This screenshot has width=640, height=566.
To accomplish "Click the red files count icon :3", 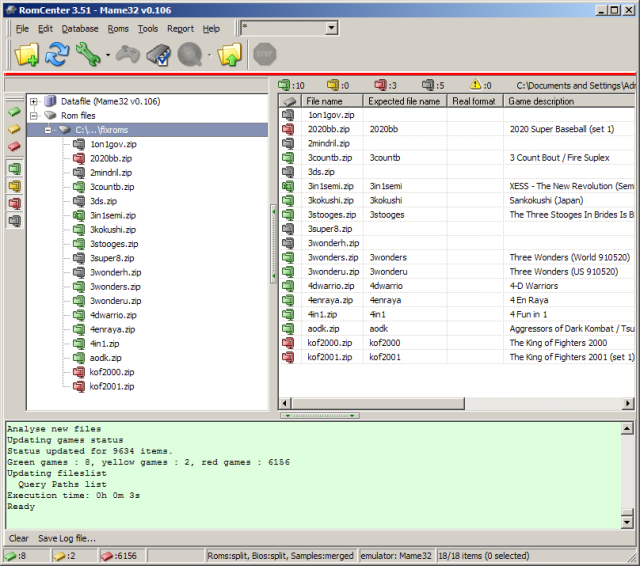I will click(x=380, y=85).
